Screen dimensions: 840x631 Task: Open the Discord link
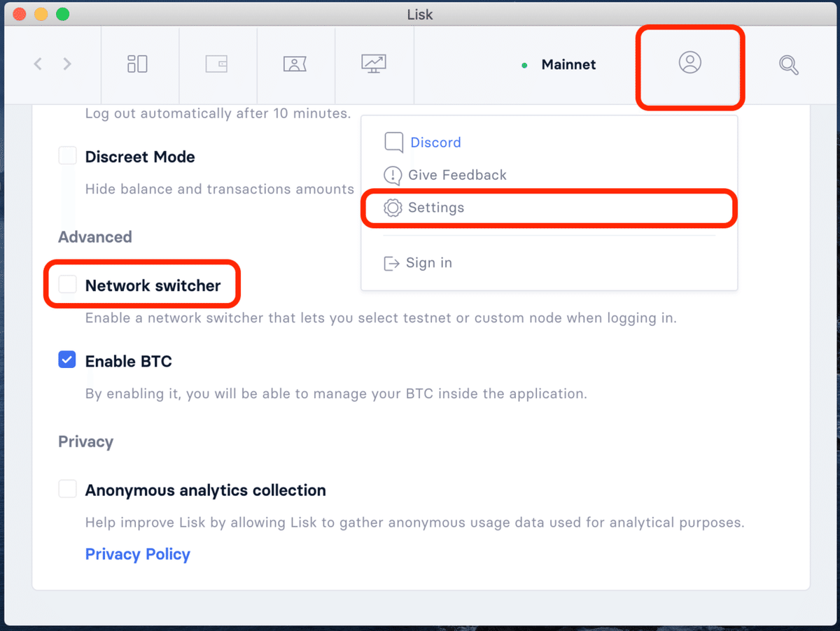tap(435, 143)
